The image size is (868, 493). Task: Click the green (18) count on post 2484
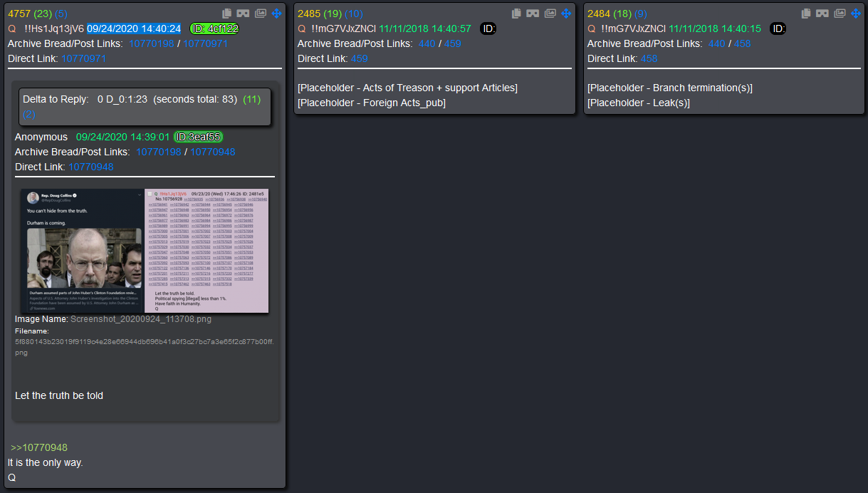point(622,14)
